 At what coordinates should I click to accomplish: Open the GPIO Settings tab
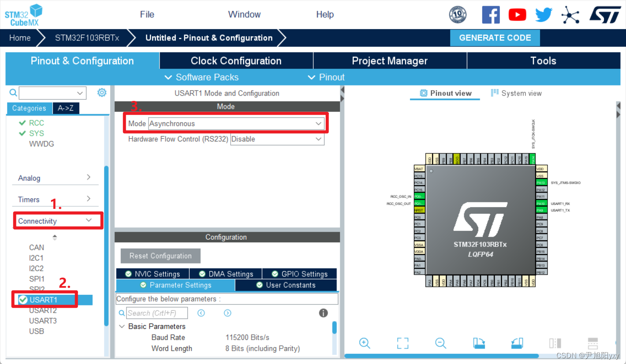pos(299,274)
